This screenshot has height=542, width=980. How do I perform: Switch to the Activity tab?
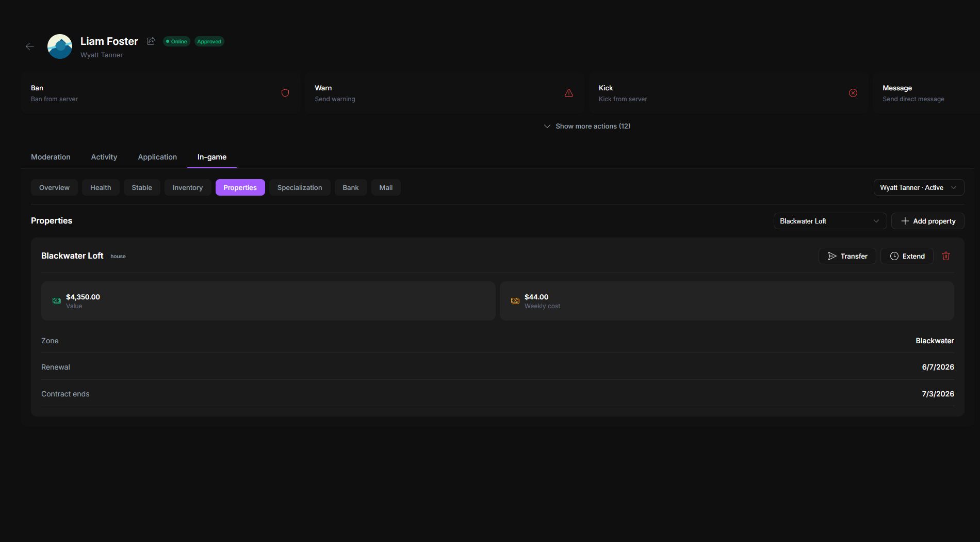[x=104, y=157]
